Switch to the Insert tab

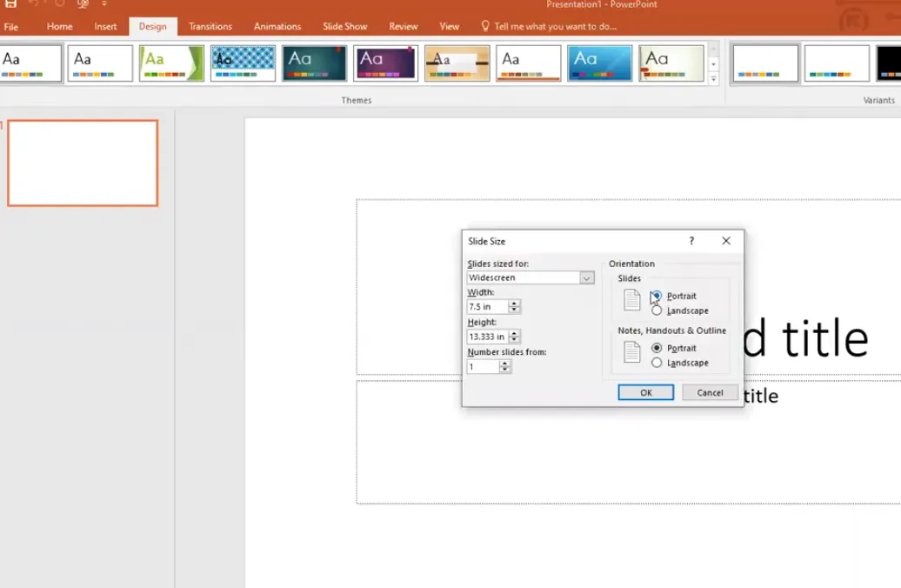pyautogui.click(x=105, y=26)
